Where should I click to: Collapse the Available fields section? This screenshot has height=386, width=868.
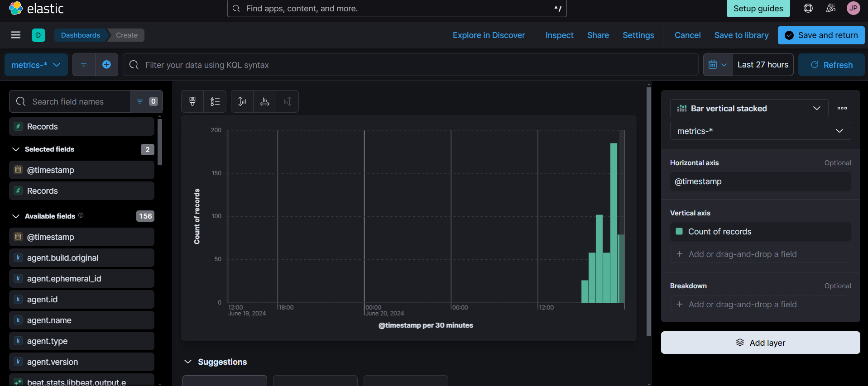16,216
